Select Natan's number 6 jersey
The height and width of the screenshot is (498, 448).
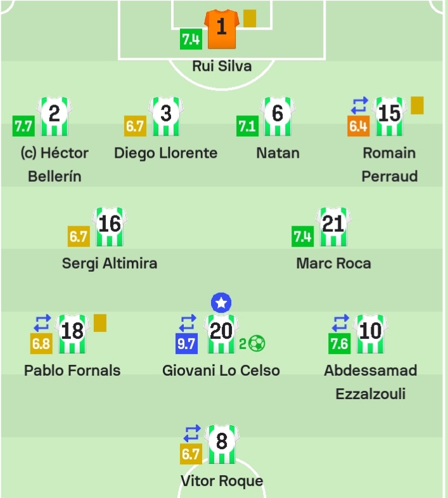[x=278, y=116]
